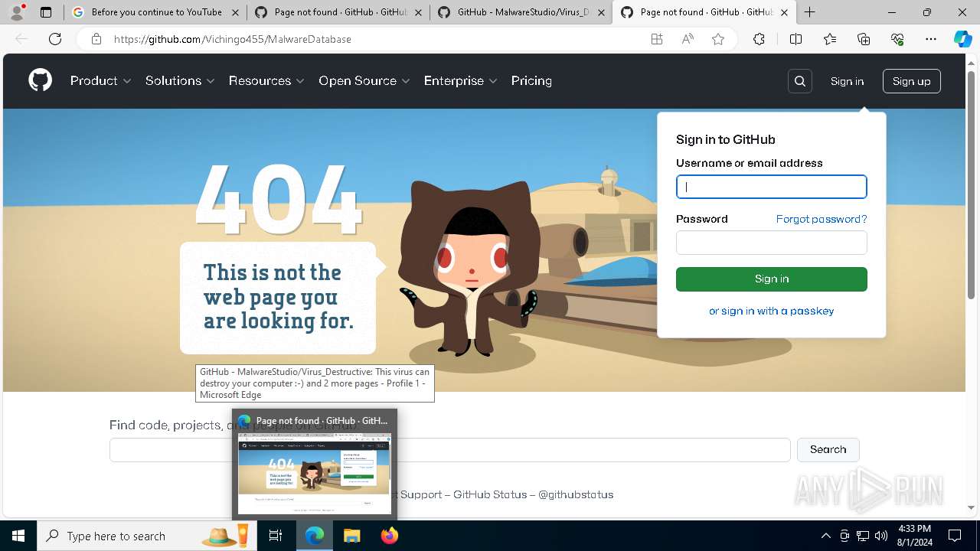Activate Read aloud icon
The height and width of the screenshot is (551, 980).
688,39
